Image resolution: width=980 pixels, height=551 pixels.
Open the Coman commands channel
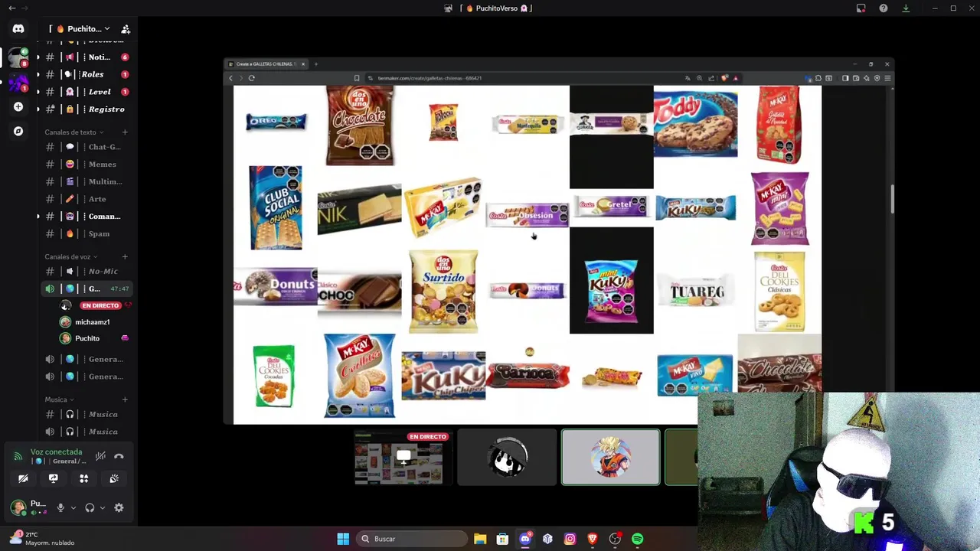pyautogui.click(x=86, y=217)
